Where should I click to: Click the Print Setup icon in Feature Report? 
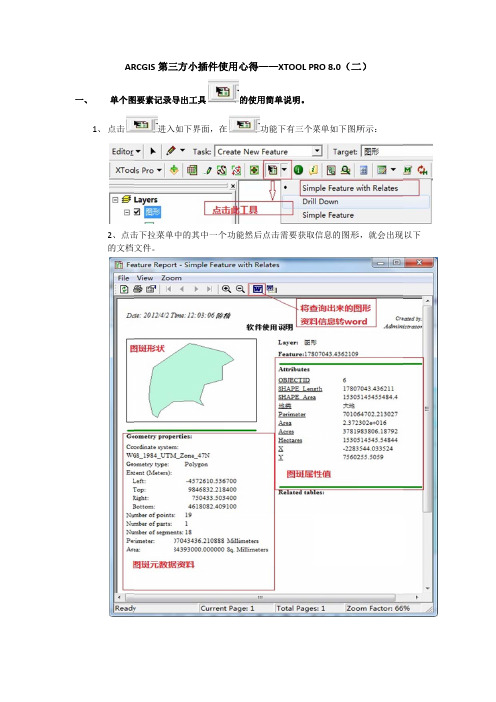(151, 289)
